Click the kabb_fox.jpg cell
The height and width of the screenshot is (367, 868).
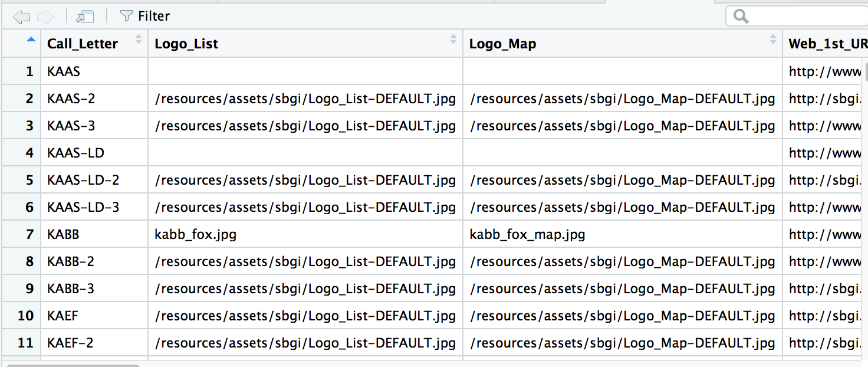195,234
